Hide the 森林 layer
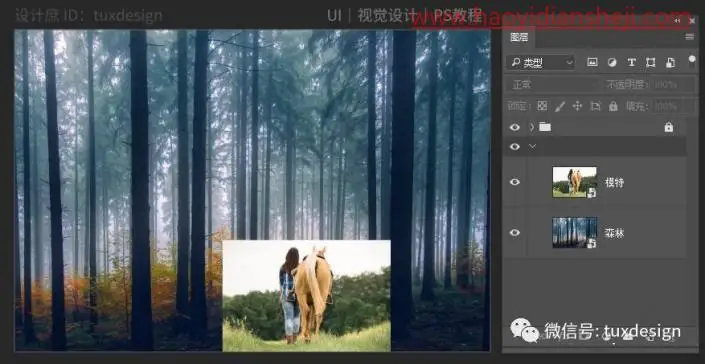 (x=515, y=232)
